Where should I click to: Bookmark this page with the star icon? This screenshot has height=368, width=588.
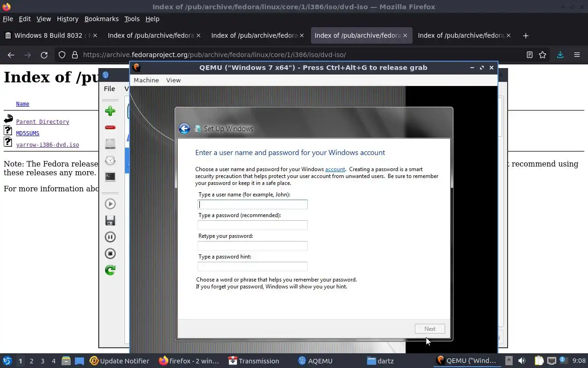(x=543, y=55)
